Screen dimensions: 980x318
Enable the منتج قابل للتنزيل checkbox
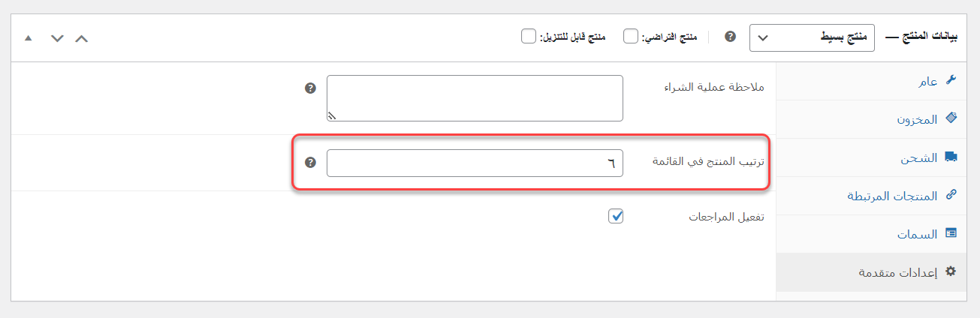pyautogui.click(x=529, y=36)
